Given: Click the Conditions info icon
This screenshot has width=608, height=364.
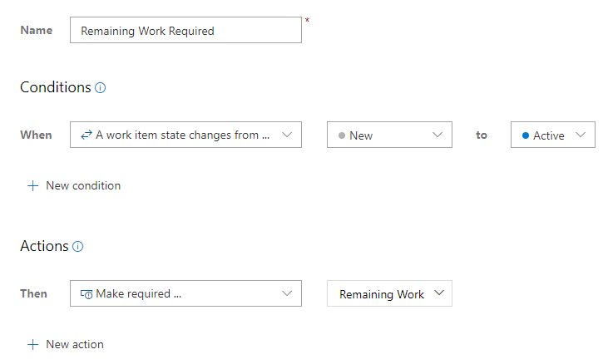Looking at the screenshot, I should [101, 87].
